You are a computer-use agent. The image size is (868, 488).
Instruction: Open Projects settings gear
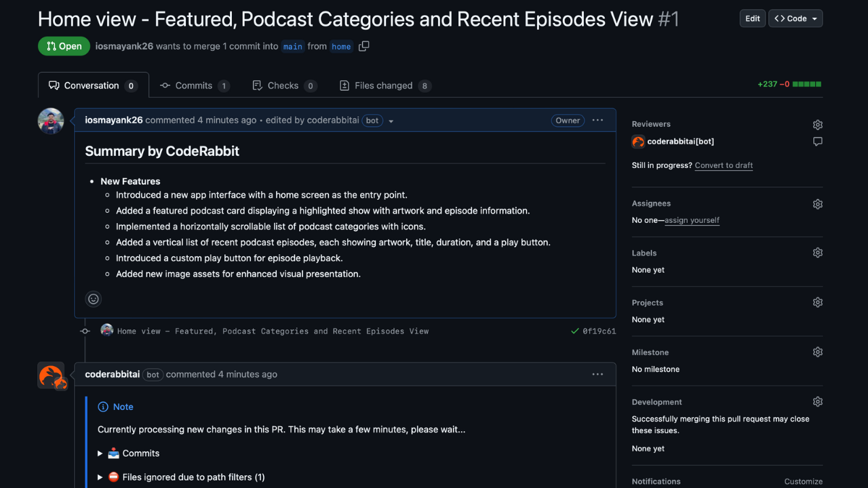(x=818, y=302)
